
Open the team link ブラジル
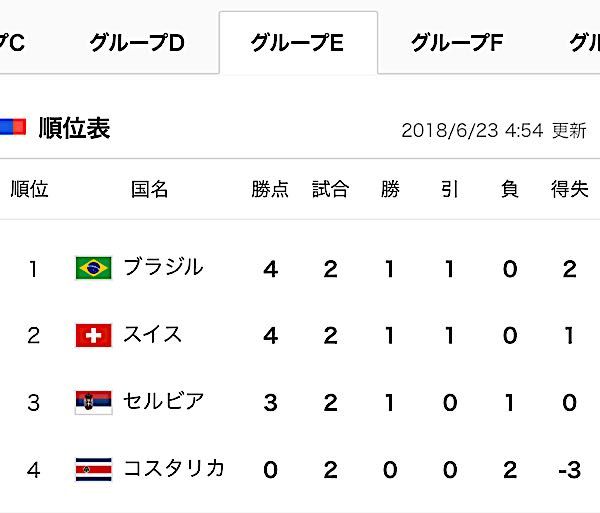coord(163,267)
